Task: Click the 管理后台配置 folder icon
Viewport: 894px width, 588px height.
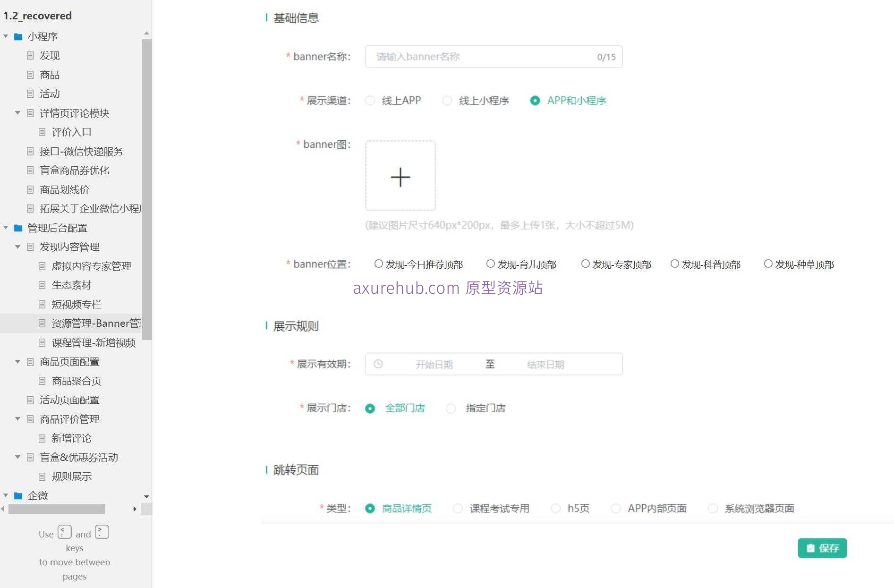Action: [x=18, y=228]
